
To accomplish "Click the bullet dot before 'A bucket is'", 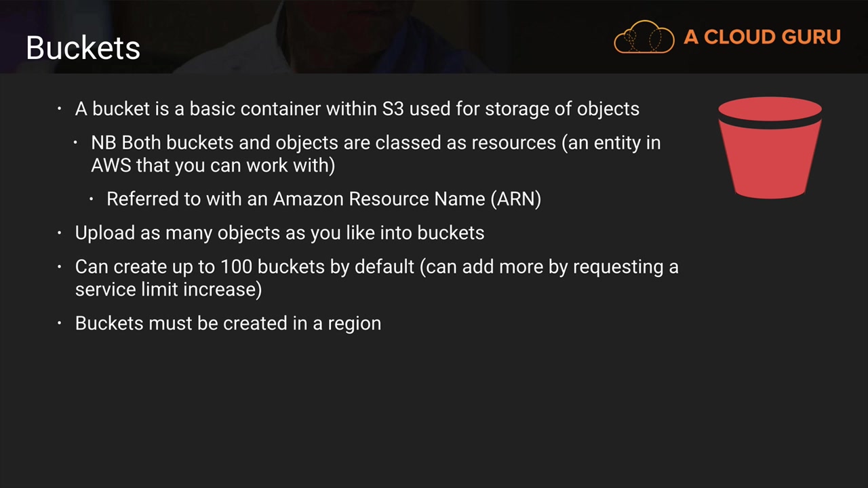I will [60, 108].
